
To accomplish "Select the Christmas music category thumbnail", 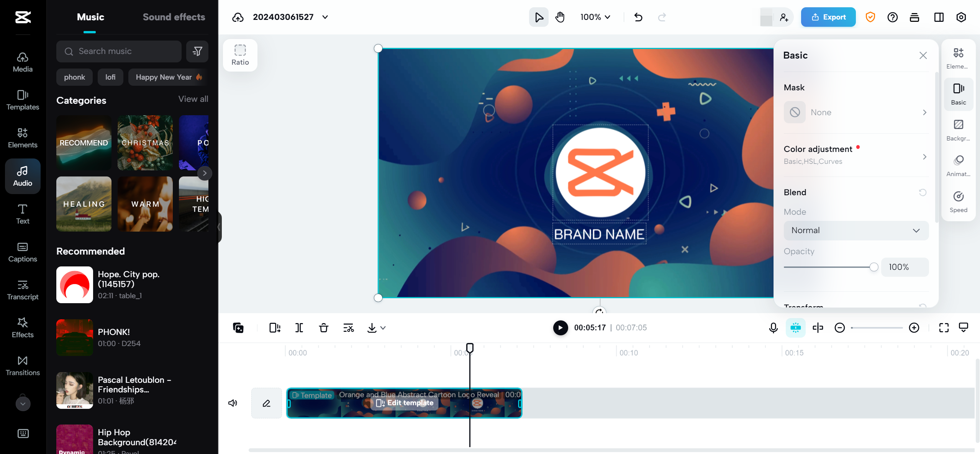I will point(145,143).
